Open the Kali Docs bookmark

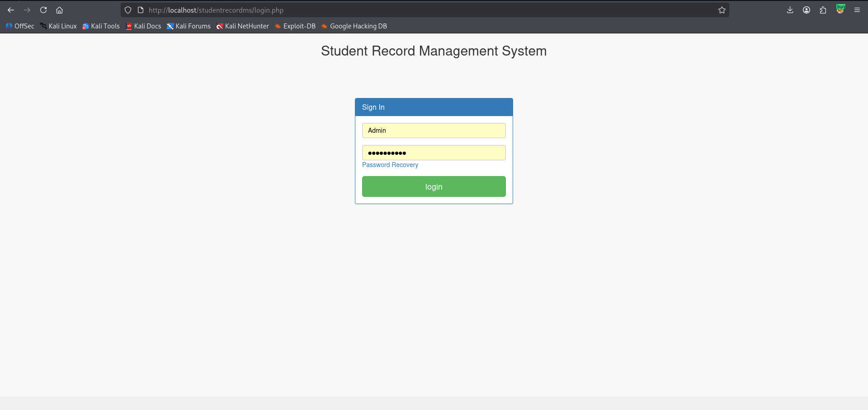pos(143,26)
